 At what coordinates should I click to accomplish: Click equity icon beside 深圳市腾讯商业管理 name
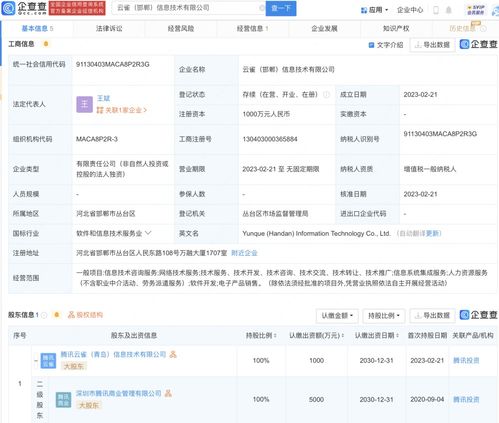click(x=168, y=393)
